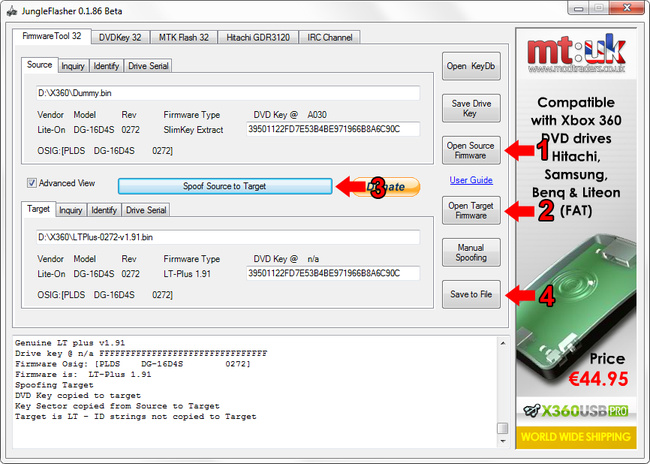This screenshot has height=464, width=650.
Task: Select the Source sub-tab
Action: (x=40, y=65)
